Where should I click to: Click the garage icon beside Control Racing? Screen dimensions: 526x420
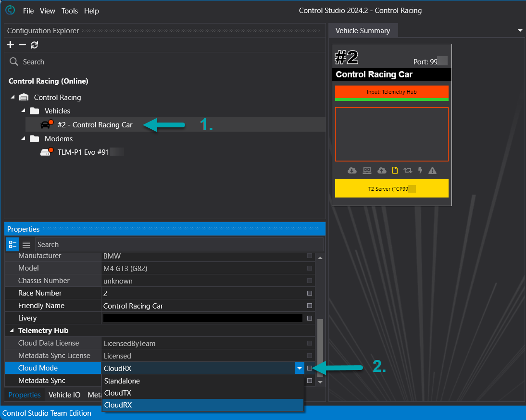pos(24,97)
